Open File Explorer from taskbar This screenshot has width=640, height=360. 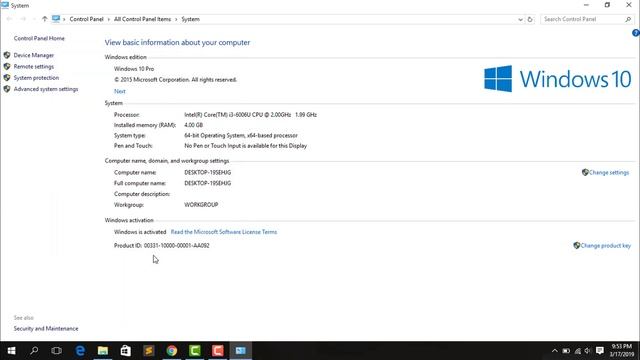(x=103, y=351)
